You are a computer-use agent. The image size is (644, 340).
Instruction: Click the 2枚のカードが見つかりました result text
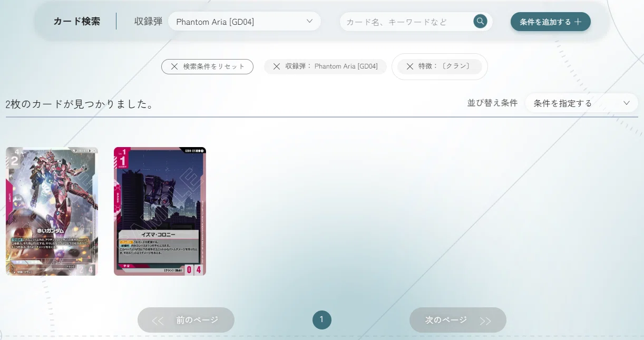coord(80,104)
